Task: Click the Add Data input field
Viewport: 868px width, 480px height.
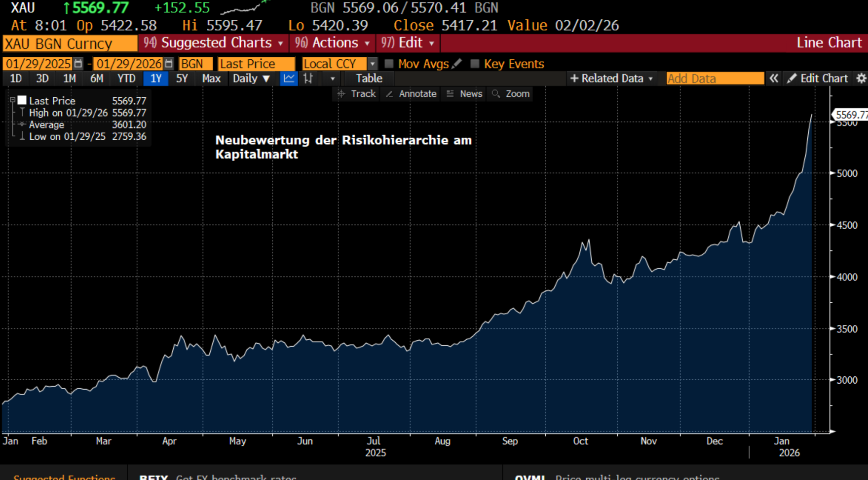Action: point(715,79)
